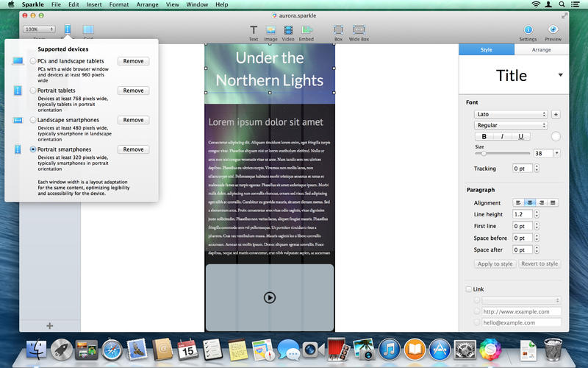Open the 100% zoom dropdown
The width and height of the screenshot is (588, 368).
coord(39,29)
